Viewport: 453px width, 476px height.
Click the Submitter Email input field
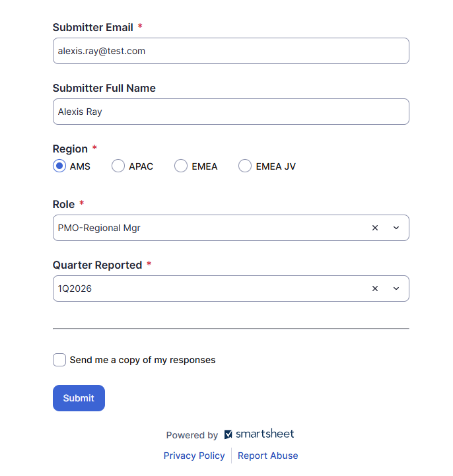230,51
